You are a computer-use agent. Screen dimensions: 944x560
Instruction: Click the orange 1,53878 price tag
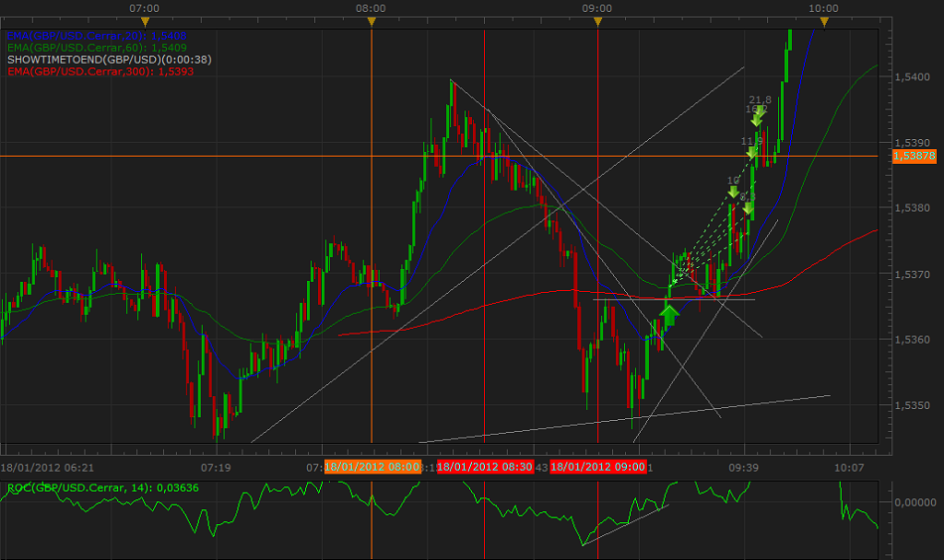tap(913, 156)
